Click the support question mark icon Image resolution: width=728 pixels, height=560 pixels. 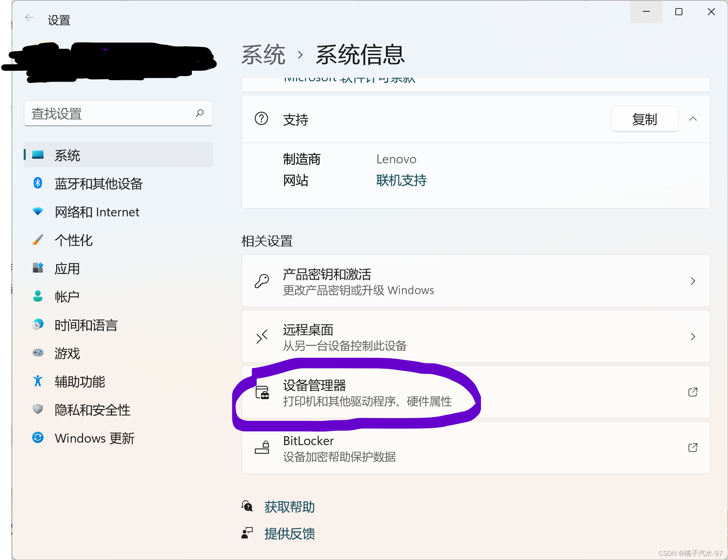coord(262,119)
